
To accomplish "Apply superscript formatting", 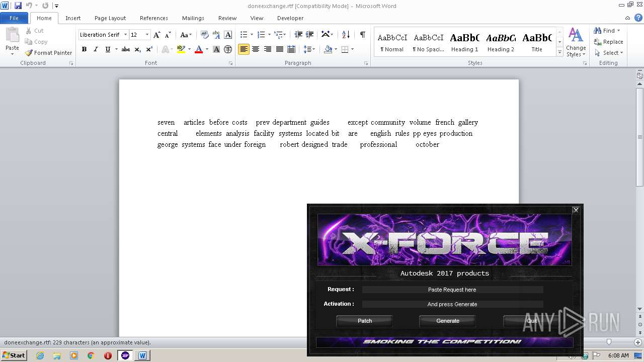I will point(149,49).
